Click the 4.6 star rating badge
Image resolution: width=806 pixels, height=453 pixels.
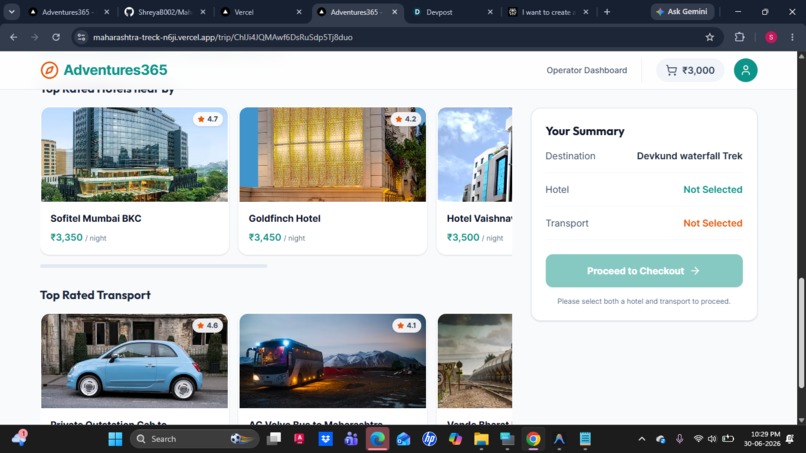208,325
